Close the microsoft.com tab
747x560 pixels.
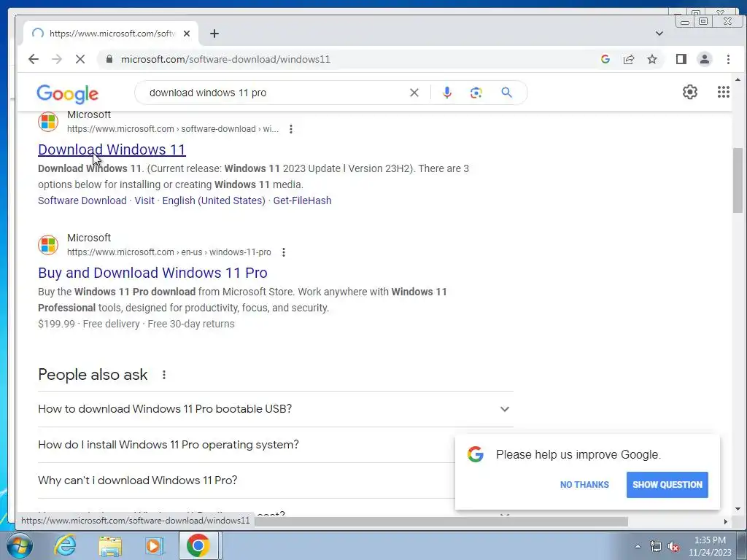click(x=187, y=34)
